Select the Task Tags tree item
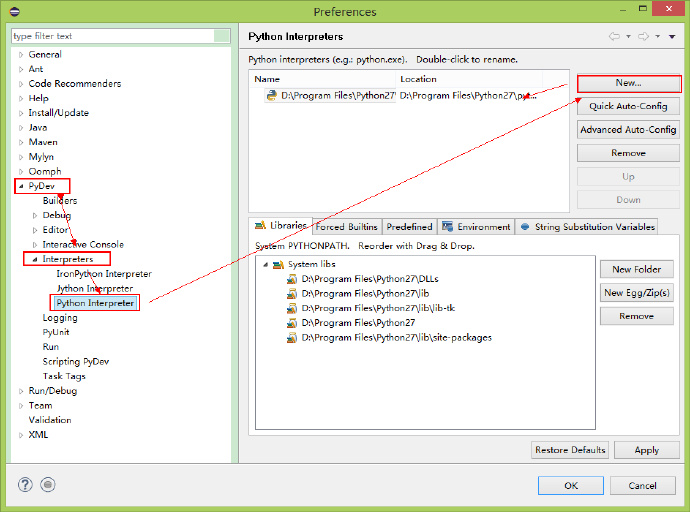Viewport: 690px width, 512px height. tap(64, 376)
